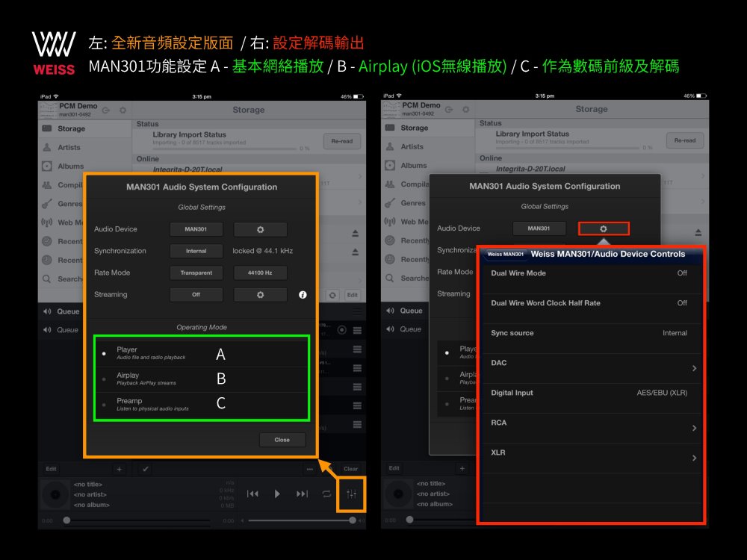Click Re-read button in left iPad
Image resolution: width=747 pixels, height=560 pixels.
(x=342, y=141)
